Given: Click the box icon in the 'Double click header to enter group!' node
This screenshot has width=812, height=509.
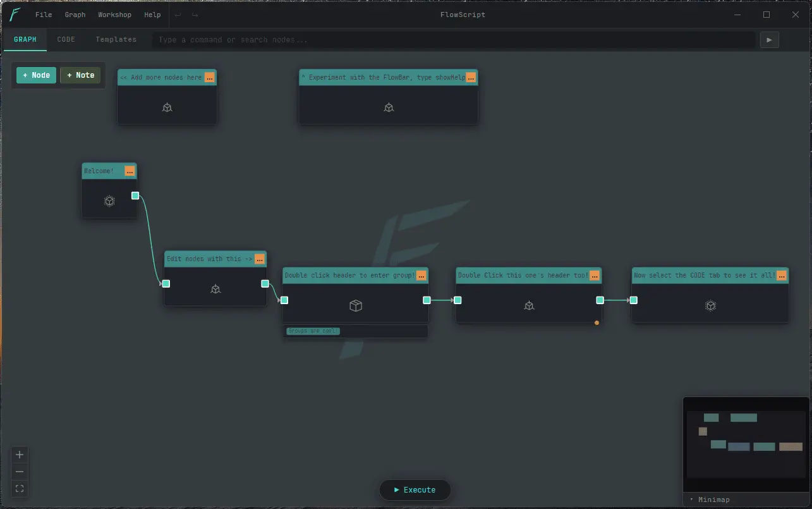Looking at the screenshot, I should tap(356, 305).
